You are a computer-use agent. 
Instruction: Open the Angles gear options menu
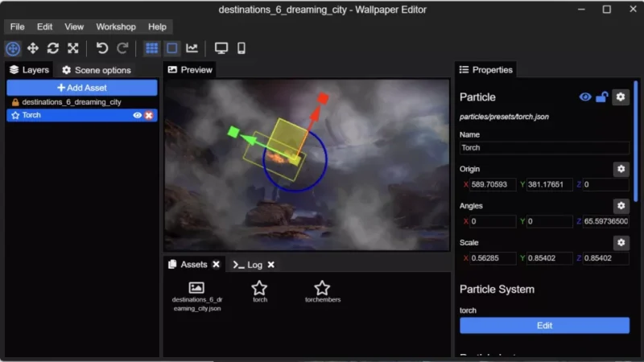(620, 206)
